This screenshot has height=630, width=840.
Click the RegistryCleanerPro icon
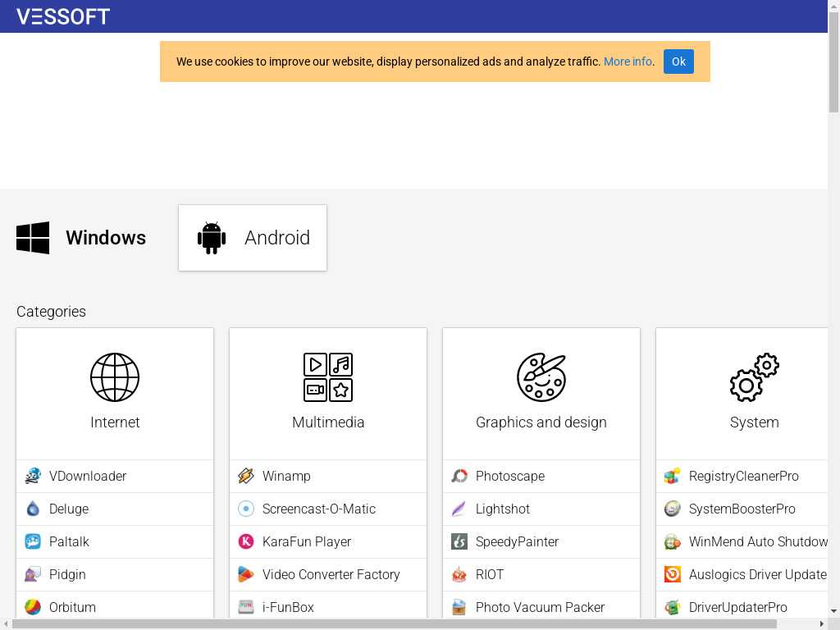673,476
